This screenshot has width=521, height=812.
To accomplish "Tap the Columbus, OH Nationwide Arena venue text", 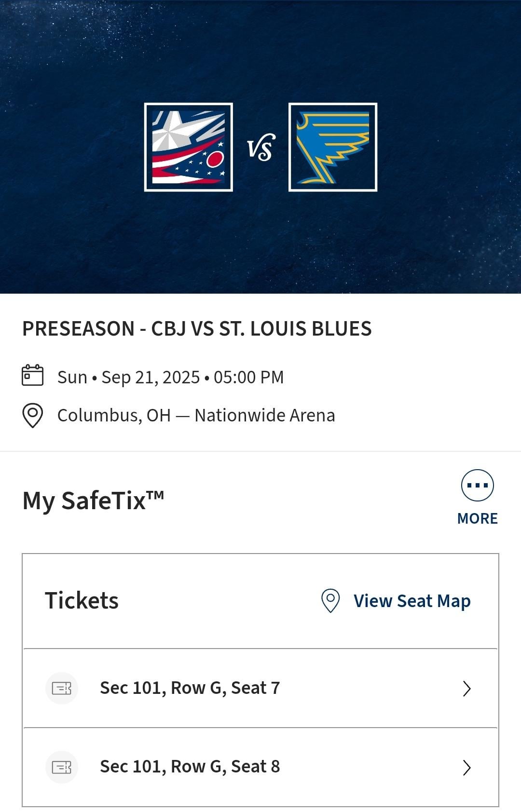I will (x=196, y=415).
